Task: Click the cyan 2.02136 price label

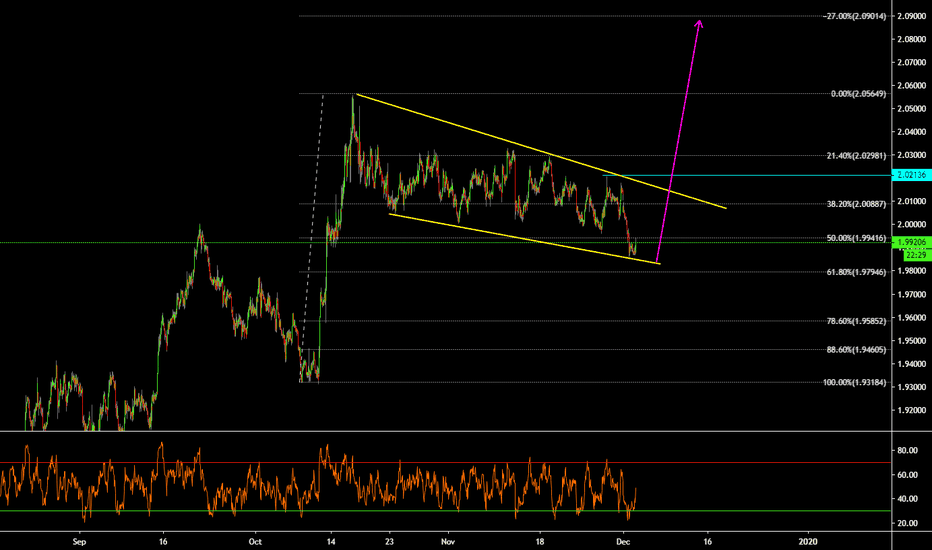Action: click(x=913, y=174)
